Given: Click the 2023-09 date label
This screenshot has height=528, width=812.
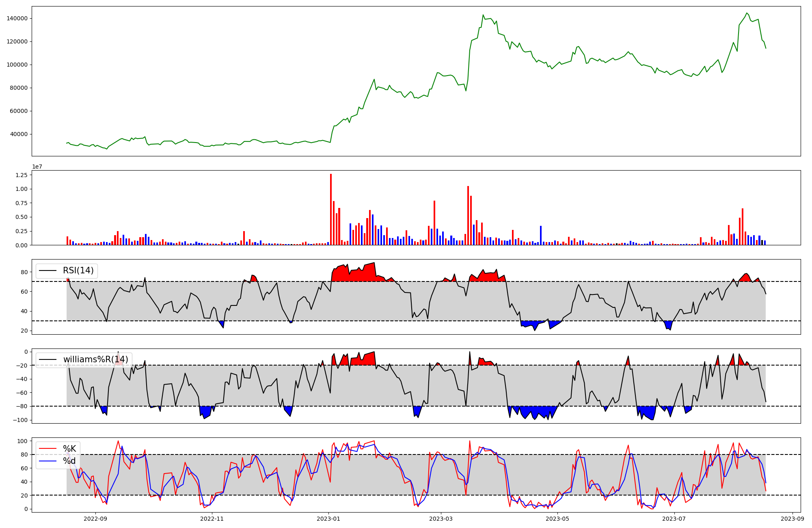Looking at the screenshot, I should point(792,519).
